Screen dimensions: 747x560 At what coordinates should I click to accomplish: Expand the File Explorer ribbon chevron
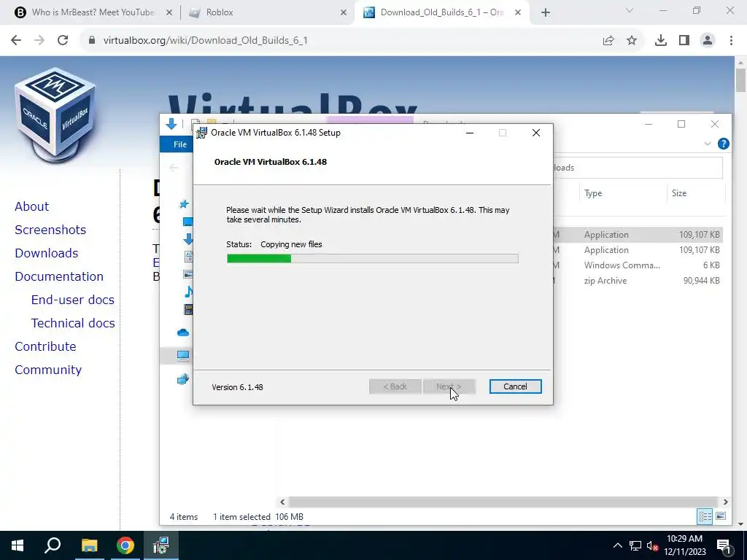click(x=708, y=144)
